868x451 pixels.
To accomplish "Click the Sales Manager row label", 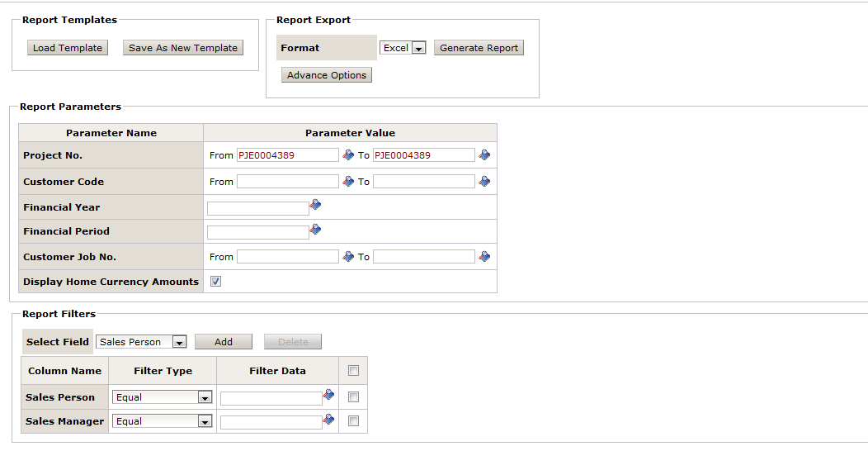I will click(x=64, y=421).
